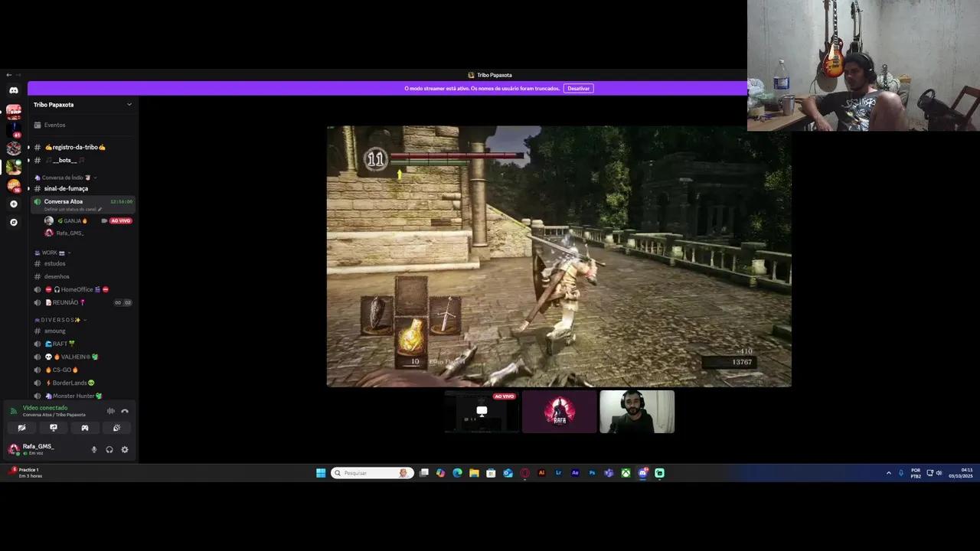
Task: Focus the main game stream video
Action: pos(559,256)
